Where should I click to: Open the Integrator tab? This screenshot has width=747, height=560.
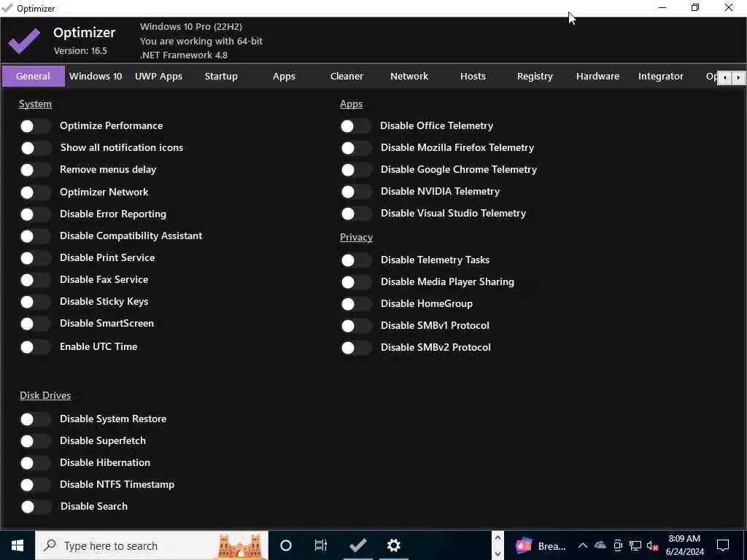tap(661, 76)
